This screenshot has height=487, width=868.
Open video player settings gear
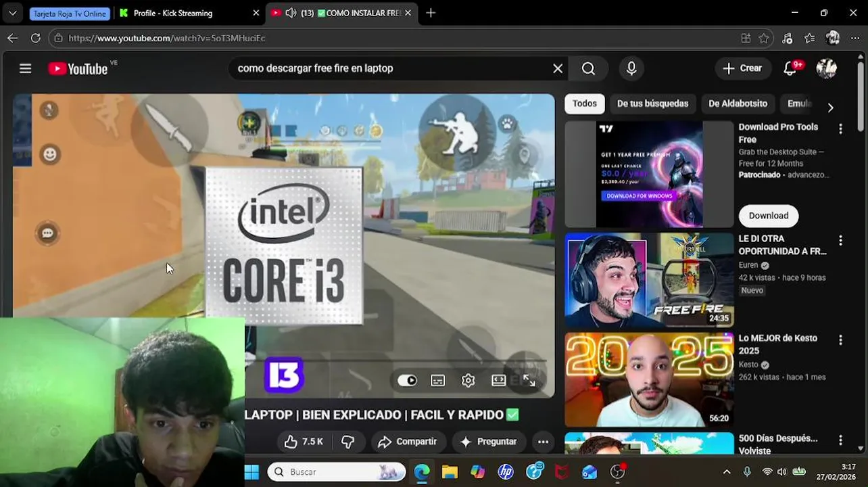point(468,381)
